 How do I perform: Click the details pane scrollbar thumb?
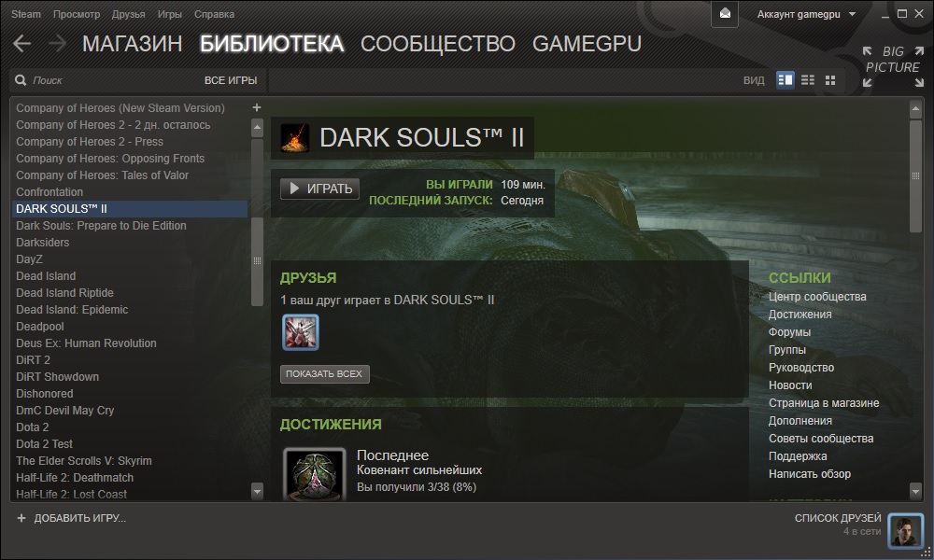[915, 176]
